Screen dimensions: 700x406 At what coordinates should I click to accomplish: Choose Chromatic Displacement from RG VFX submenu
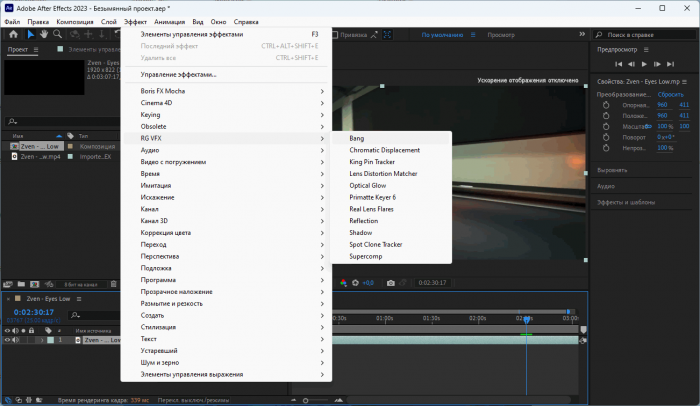tap(384, 150)
